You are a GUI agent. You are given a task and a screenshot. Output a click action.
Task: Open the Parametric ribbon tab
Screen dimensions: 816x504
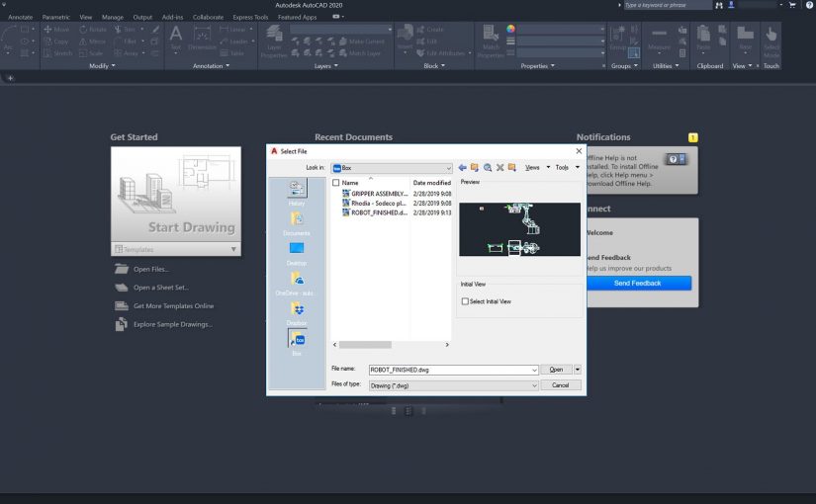55,17
